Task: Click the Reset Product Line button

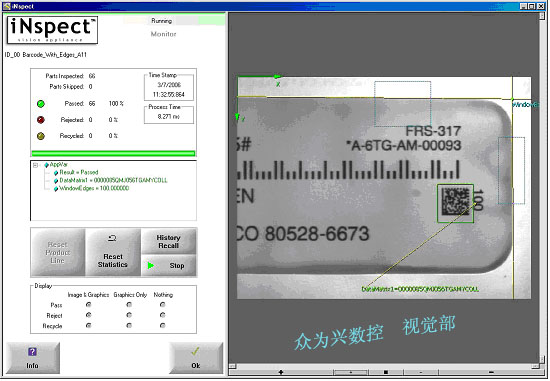Action: (58, 252)
